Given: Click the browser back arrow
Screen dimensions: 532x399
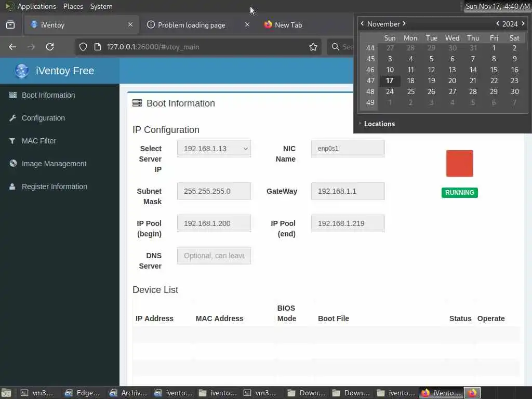Looking at the screenshot, I should (x=12, y=47).
